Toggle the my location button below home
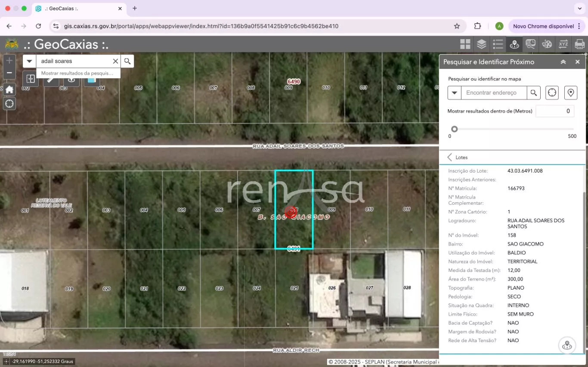 coord(9,104)
